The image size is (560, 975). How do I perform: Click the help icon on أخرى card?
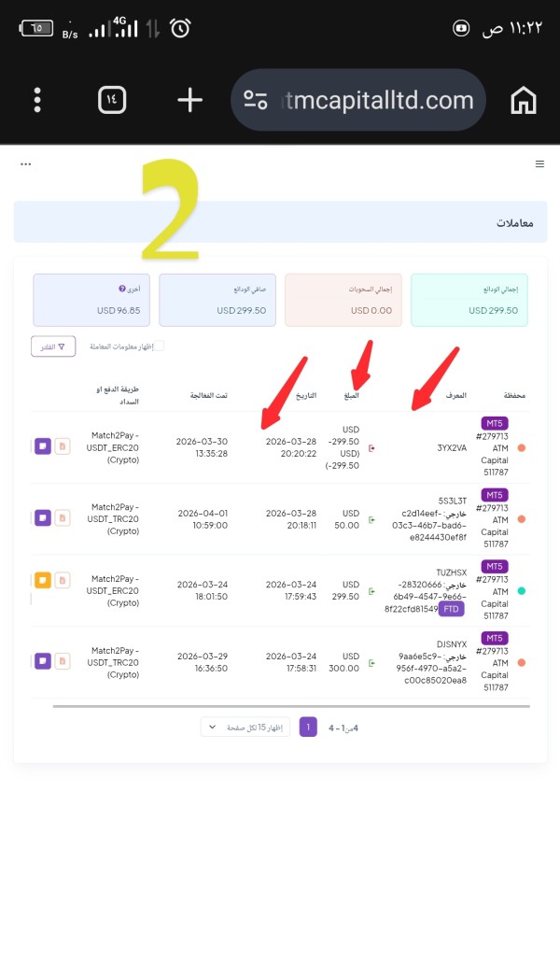tap(122, 290)
